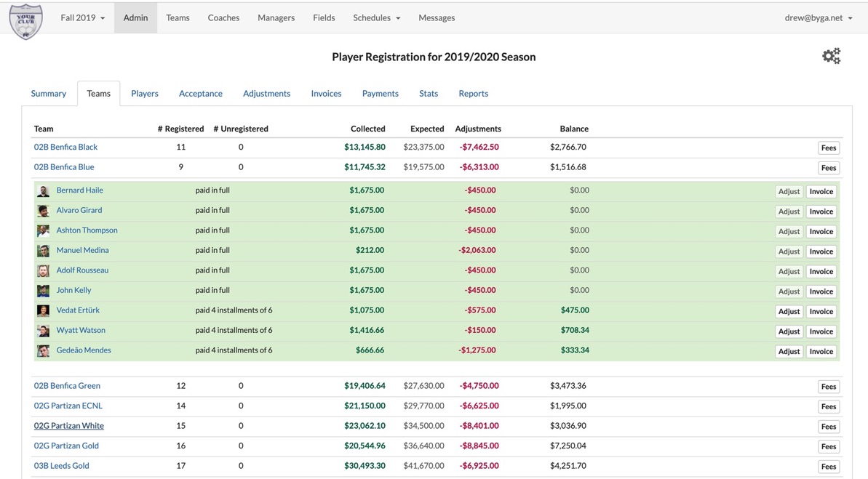
Task: Go to the Managers section
Action: [276, 17]
